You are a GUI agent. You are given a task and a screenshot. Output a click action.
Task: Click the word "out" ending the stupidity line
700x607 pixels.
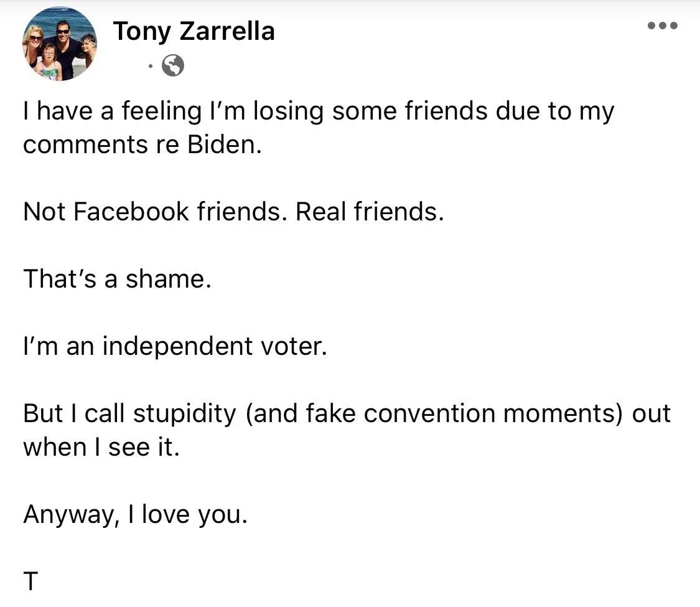click(651, 413)
